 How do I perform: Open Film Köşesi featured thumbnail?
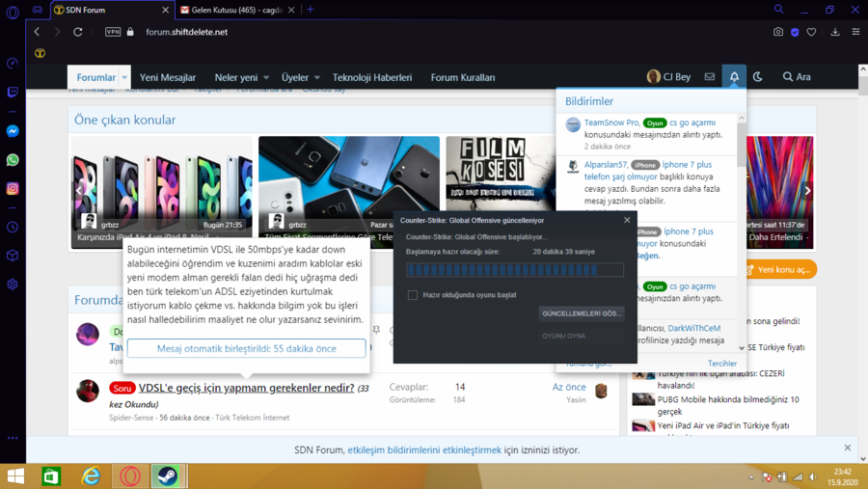[x=501, y=173]
